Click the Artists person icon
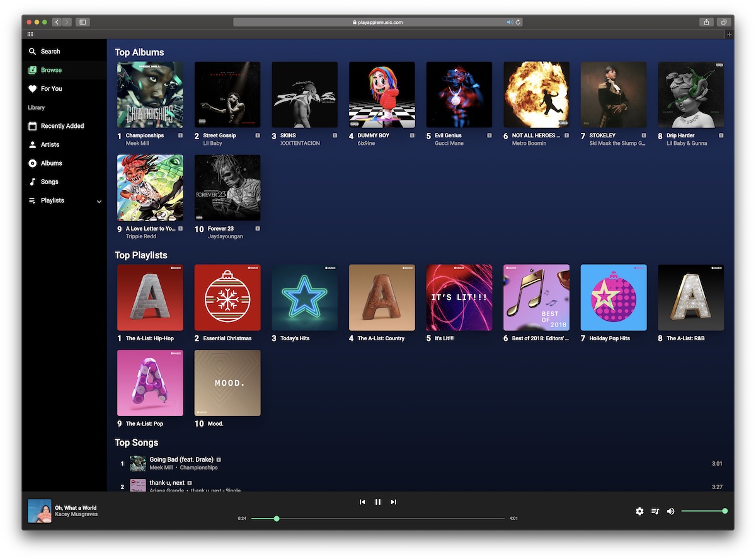Image resolution: width=756 pixels, height=559 pixels. [32, 144]
